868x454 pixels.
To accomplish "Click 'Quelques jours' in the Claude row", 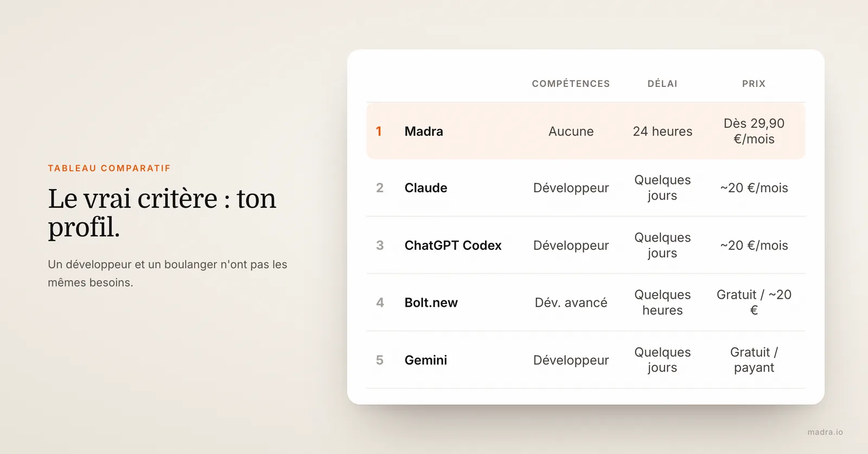I will tap(662, 188).
